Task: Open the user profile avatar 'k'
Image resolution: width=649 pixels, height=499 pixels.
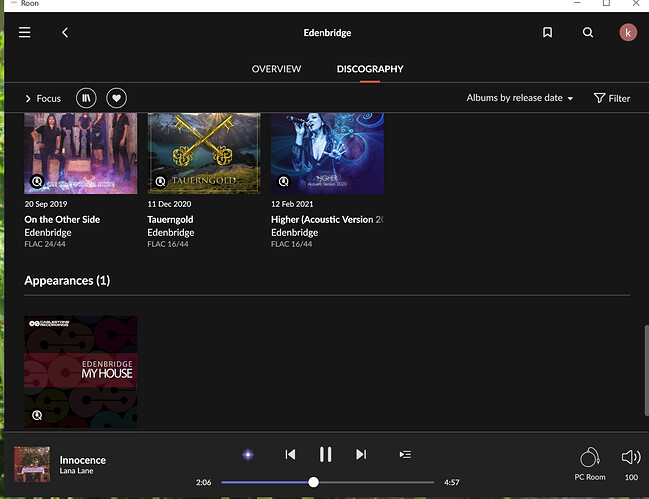Action: [628, 32]
